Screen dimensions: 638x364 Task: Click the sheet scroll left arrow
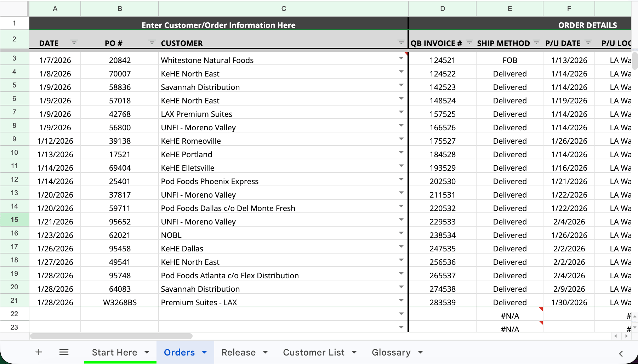(x=616, y=336)
